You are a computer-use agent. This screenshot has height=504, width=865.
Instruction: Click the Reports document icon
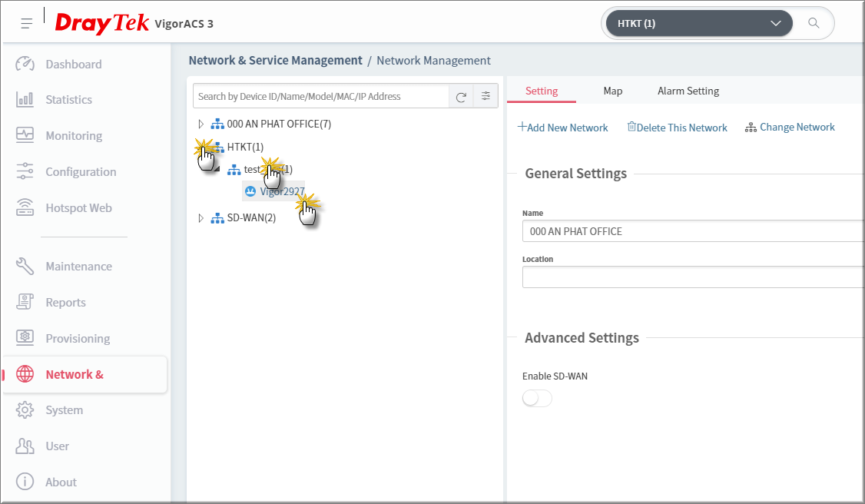click(25, 302)
